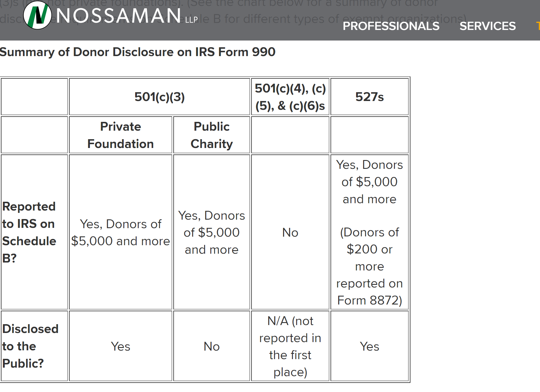Open the PROFESSIONALS navigation menu
The height and width of the screenshot is (392, 540).
(x=391, y=26)
